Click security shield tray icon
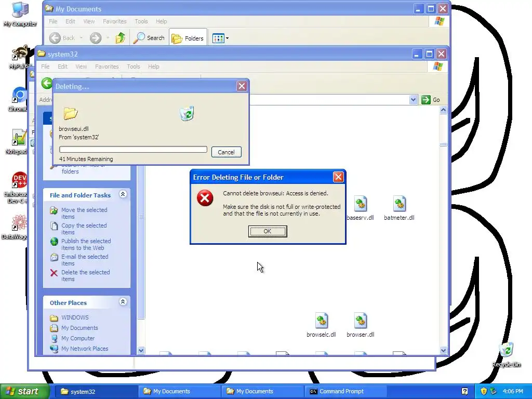The height and width of the screenshot is (399, 532). tap(484, 392)
